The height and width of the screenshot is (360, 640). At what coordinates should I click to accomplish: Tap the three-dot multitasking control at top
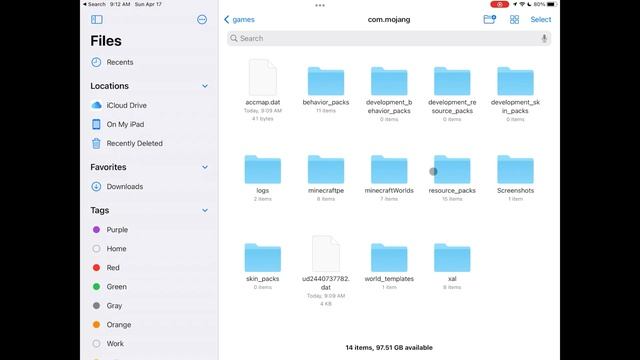point(320,5)
